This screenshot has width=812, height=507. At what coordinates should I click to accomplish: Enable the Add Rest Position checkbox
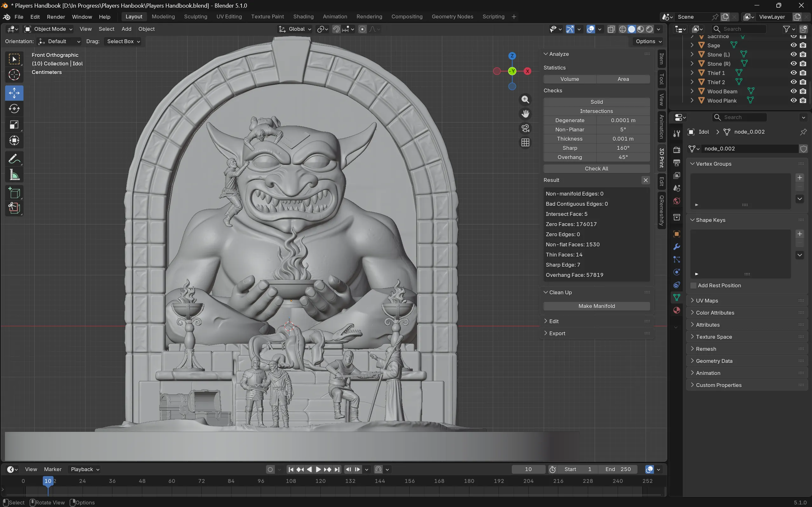click(693, 286)
